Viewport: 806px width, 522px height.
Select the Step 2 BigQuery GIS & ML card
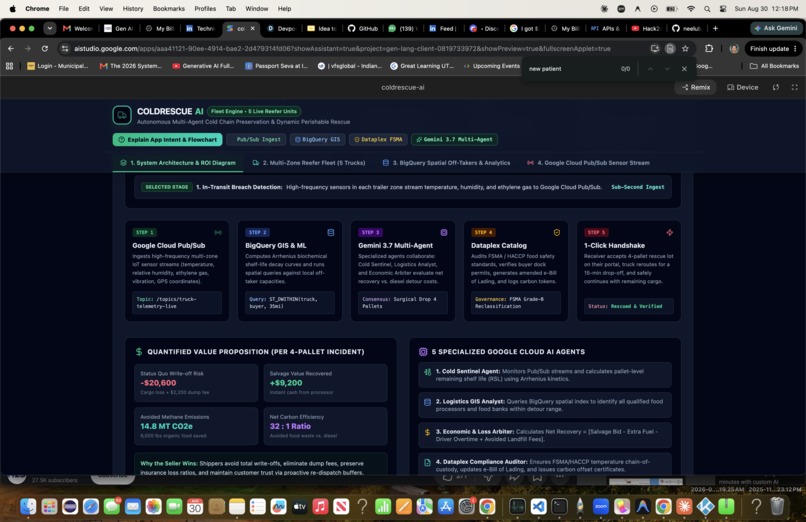[x=290, y=271]
